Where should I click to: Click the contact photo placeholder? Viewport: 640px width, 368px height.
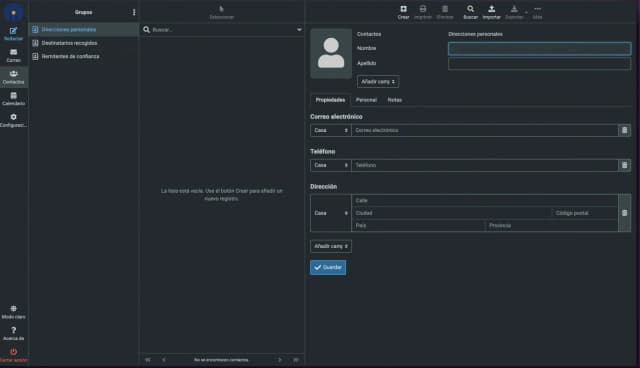331,53
